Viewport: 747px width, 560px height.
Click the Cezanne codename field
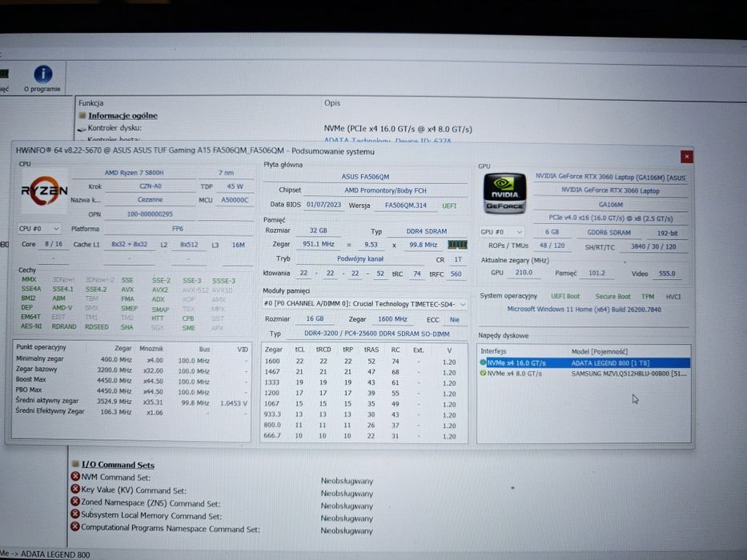[x=150, y=200]
